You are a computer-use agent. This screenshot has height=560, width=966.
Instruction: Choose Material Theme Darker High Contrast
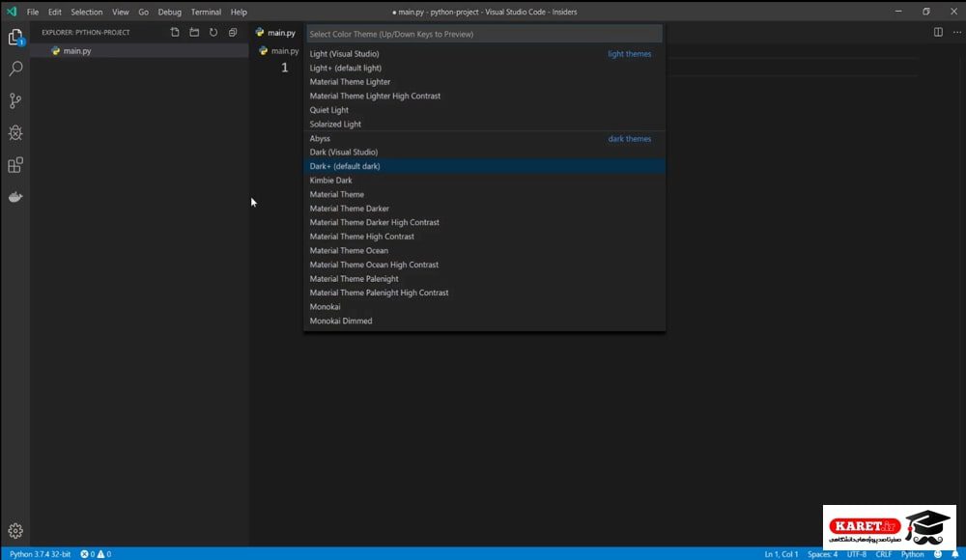coord(484,222)
